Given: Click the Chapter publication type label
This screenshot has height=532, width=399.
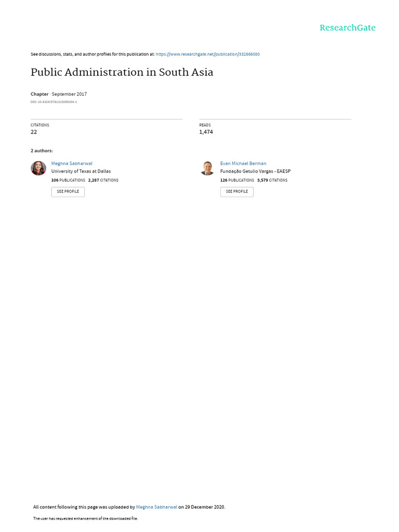Looking at the screenshot, I should [x=39, y=94].
